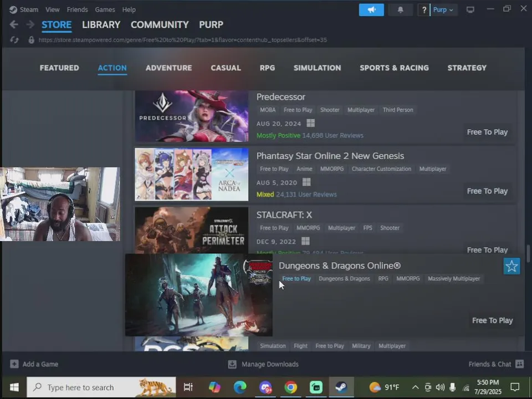
Task: Click Phantasy Star Online 2 New Genesis title
Action: 330,156
